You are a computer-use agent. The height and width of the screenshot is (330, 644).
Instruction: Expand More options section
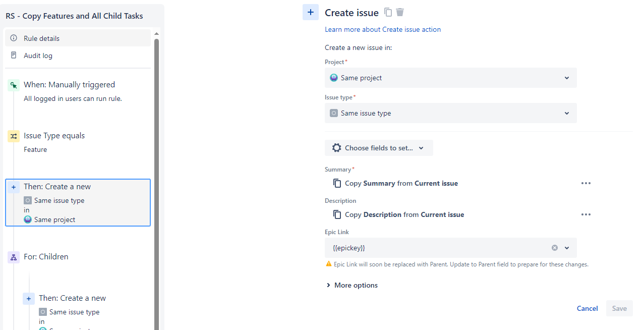[352, 285]
